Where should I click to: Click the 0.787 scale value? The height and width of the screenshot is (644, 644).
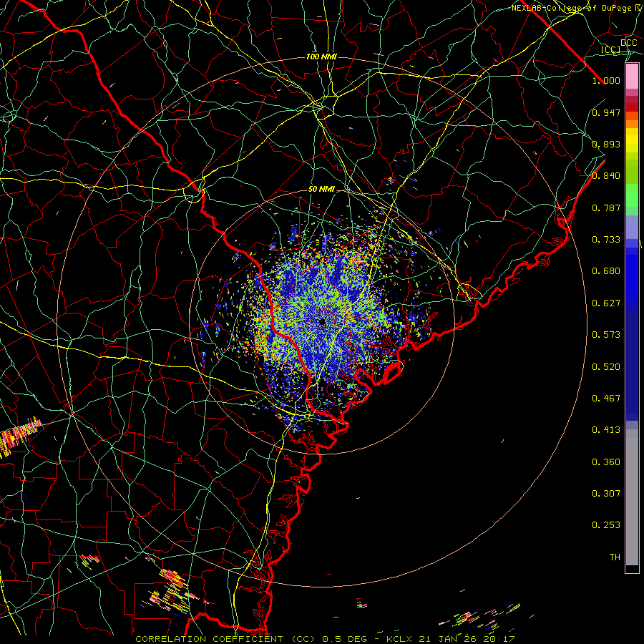[606, 208]
